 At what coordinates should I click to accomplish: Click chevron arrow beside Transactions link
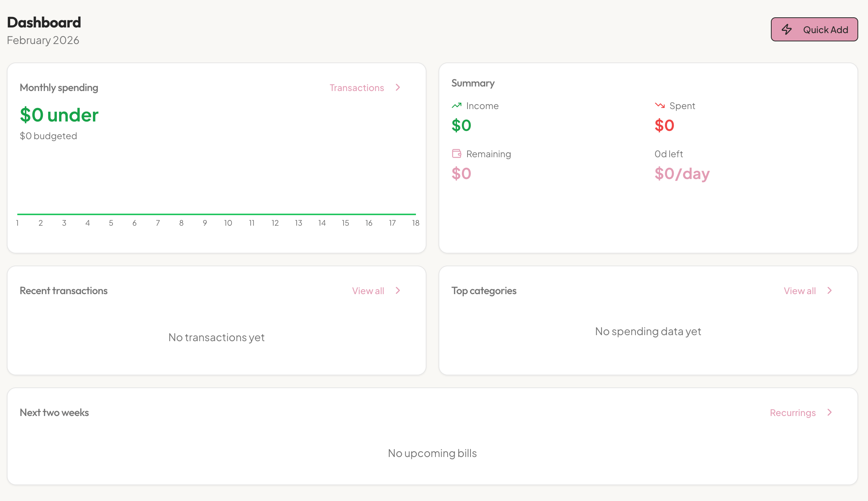[398, 88]
